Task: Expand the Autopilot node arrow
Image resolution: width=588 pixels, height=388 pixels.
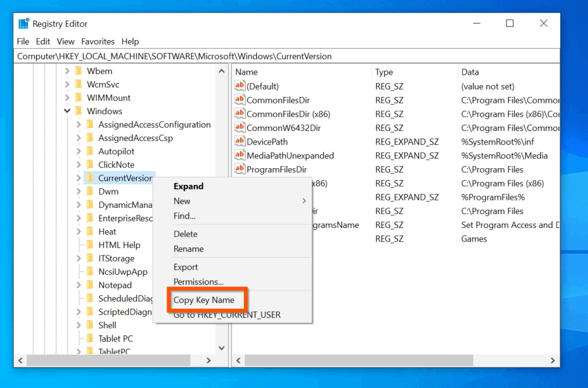Action: tap(79, 151)
